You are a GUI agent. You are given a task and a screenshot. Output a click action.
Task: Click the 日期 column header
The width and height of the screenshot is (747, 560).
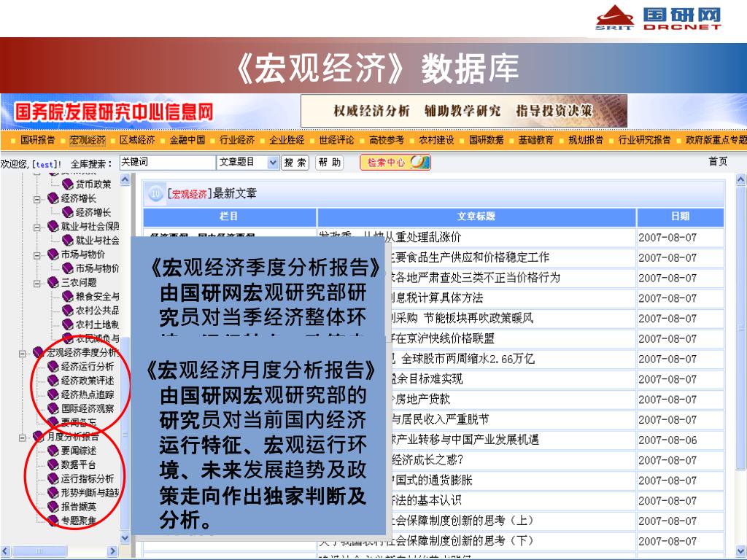tap(681, 217)
